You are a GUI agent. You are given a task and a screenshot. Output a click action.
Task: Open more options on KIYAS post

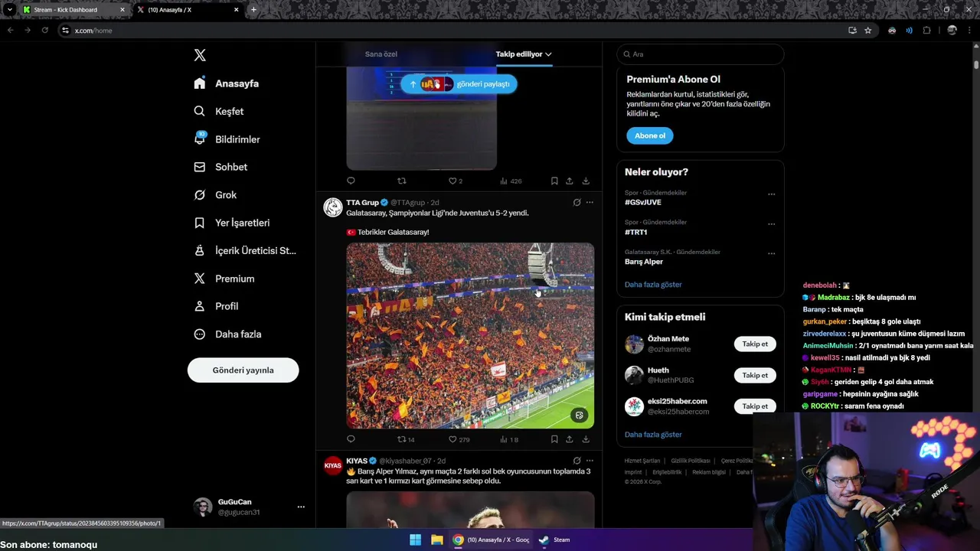point(590,461)
